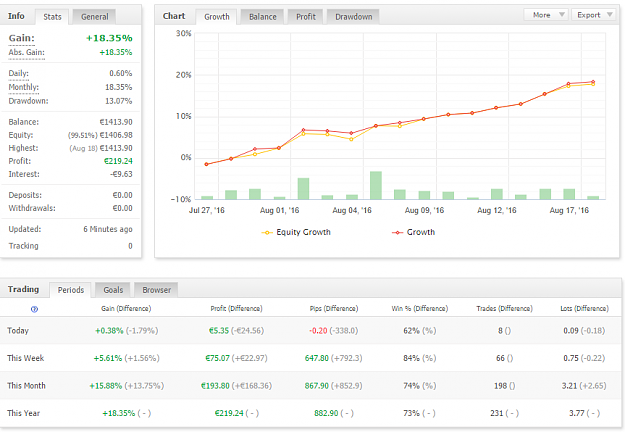Screen dimensions: 625x432
Task: Click the +18.35% Gain value
Action: [109, 38]
